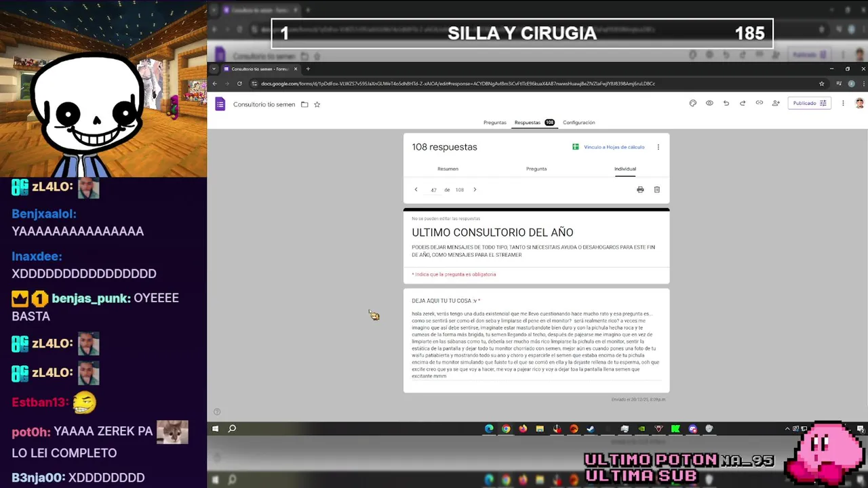Open the Google account avatar
Screen dimensions: 868x488
pyautogui.click(x=859, y=103)
